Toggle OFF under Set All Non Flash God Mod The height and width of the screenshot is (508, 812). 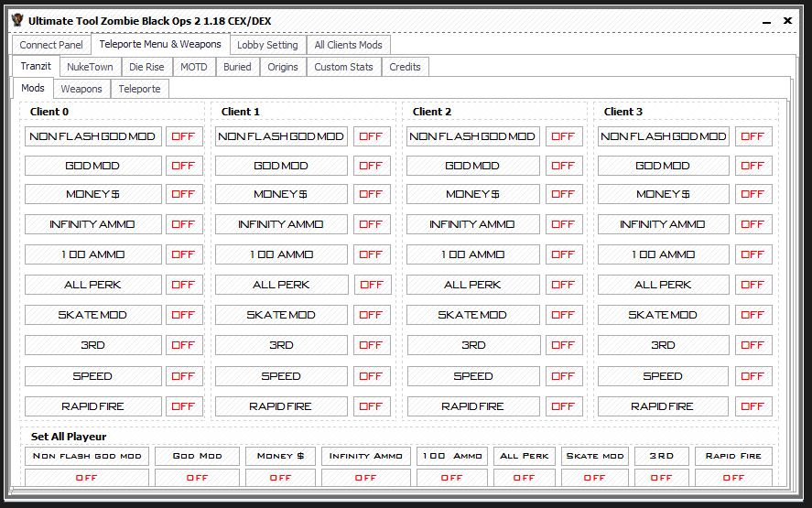click(x=87, y=478)
